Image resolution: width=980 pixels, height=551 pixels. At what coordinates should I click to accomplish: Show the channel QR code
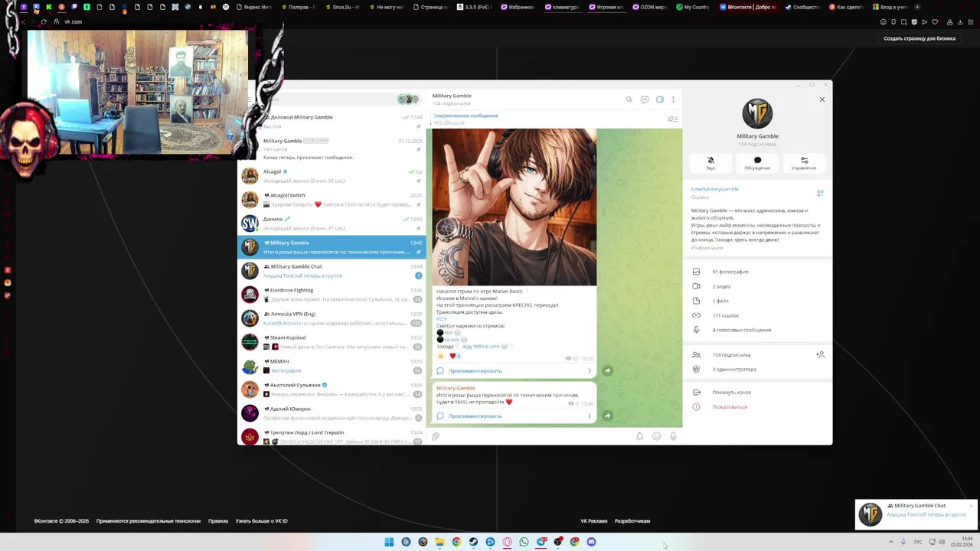pos(820,193)
